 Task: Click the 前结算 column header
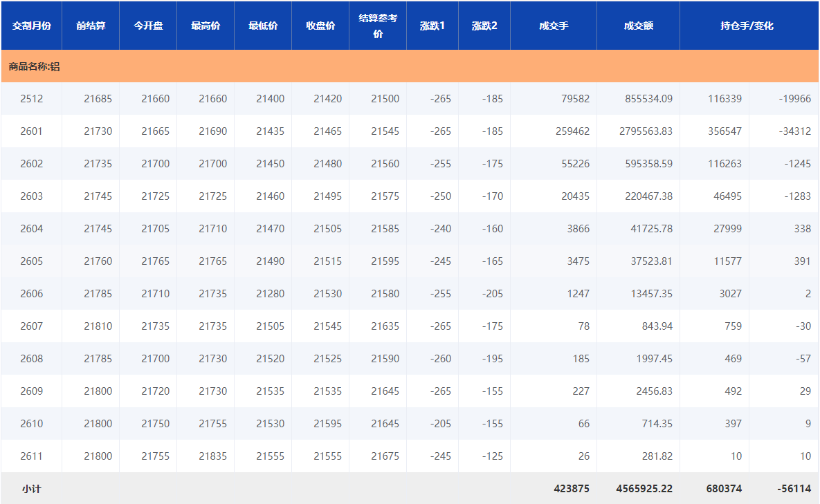(x=91, y=26)
